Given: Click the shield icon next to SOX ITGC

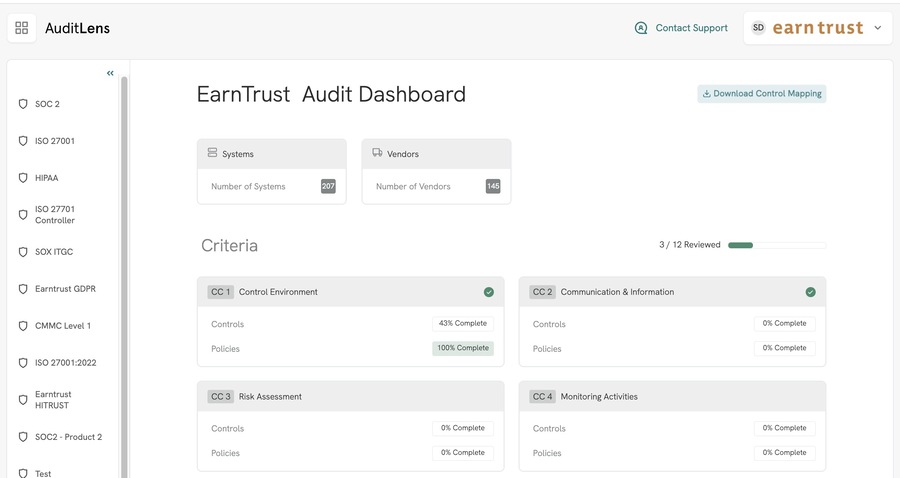Looking at the screenshot, I should [23, 252].
